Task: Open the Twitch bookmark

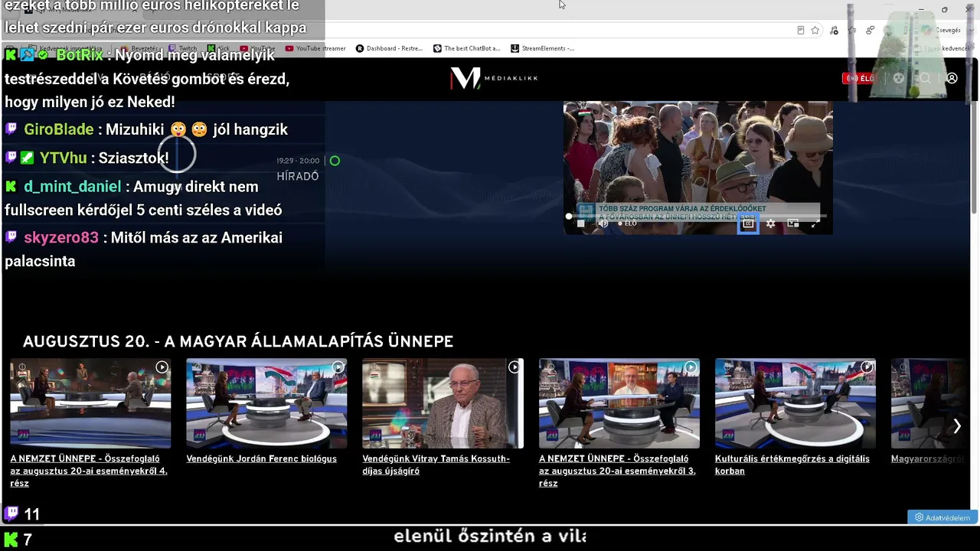Action: click(182, 48)
